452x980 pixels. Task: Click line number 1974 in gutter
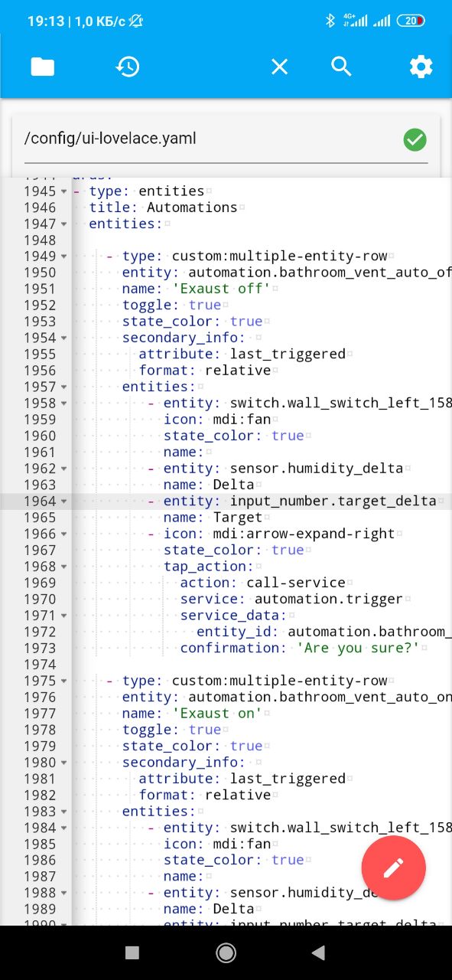click(x=39, y=665)
